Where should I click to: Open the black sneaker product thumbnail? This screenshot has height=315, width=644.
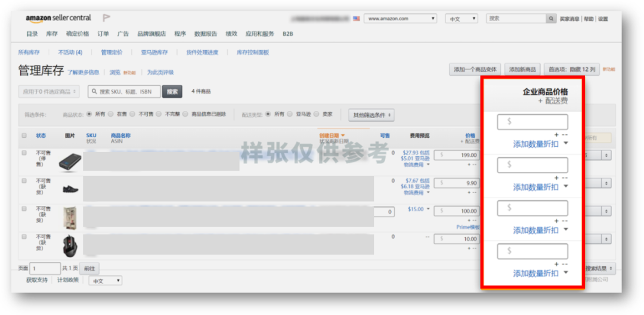point(70,189)
